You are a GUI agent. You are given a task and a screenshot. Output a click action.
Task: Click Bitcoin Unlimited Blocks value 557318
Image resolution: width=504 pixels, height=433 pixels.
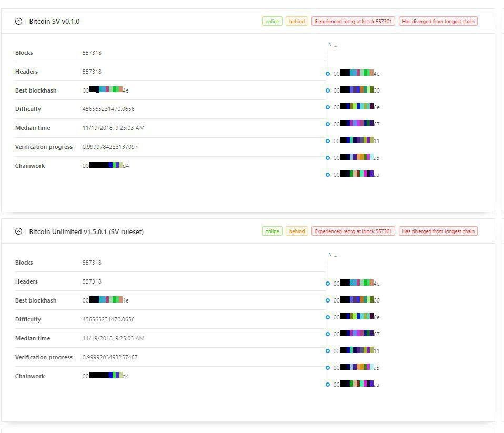click(x=92, y=263)
